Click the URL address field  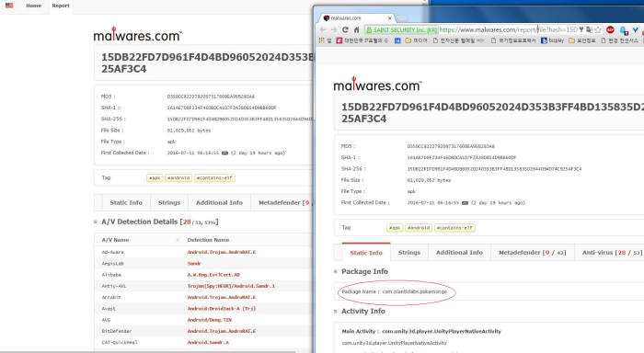tap(508, 30)
